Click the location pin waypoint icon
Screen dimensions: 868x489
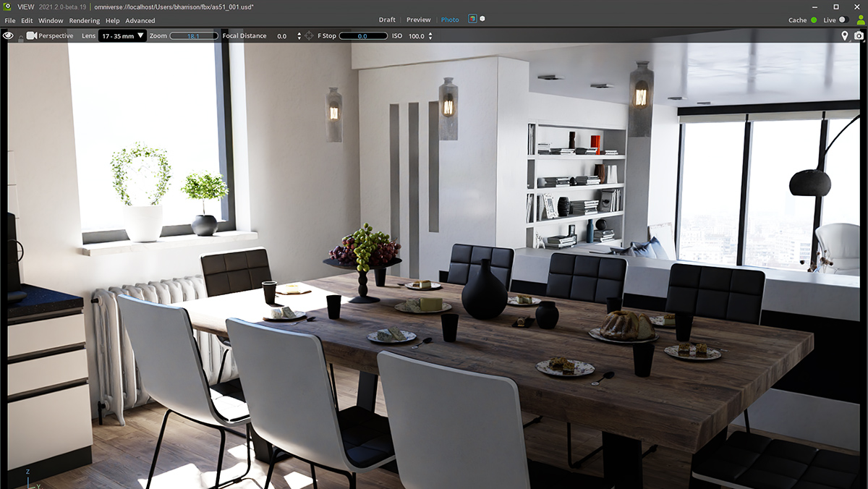click(x=844, y=35)
